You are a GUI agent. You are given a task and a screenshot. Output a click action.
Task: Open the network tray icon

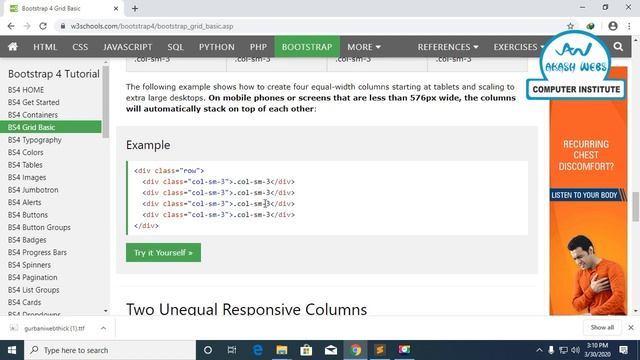563,350
